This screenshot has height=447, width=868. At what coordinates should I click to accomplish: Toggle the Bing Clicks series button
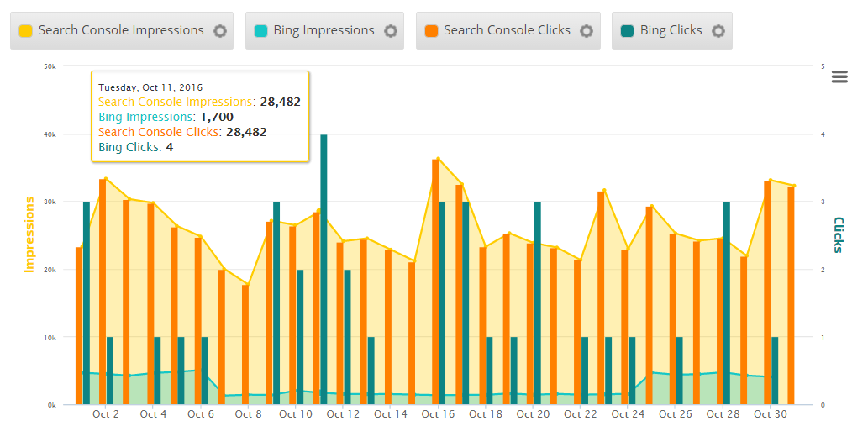671,30
